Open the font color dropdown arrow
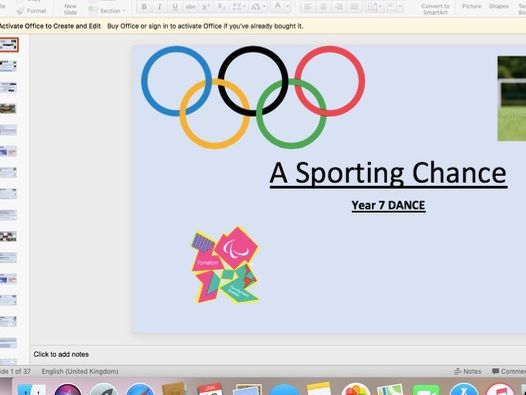The width and height of the screenshot is (526, 395). click(287, 7)
